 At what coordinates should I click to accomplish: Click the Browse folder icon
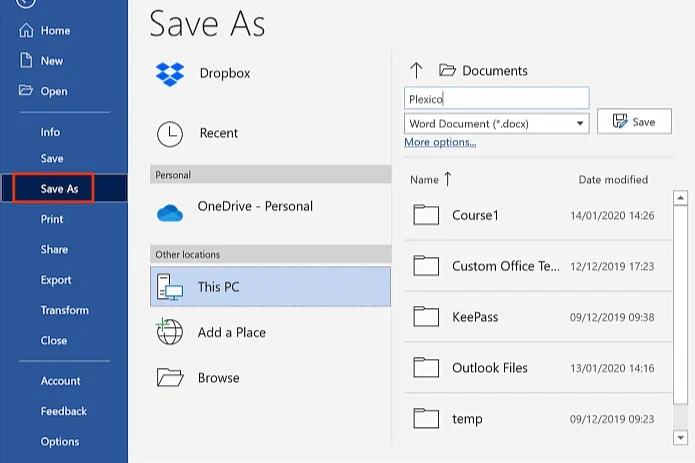[170, 377]
